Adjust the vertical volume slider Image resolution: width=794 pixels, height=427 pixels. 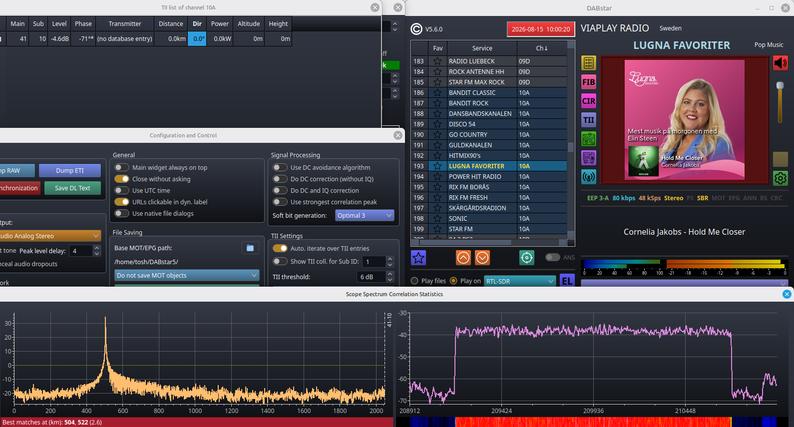click(x=780, y=104)
